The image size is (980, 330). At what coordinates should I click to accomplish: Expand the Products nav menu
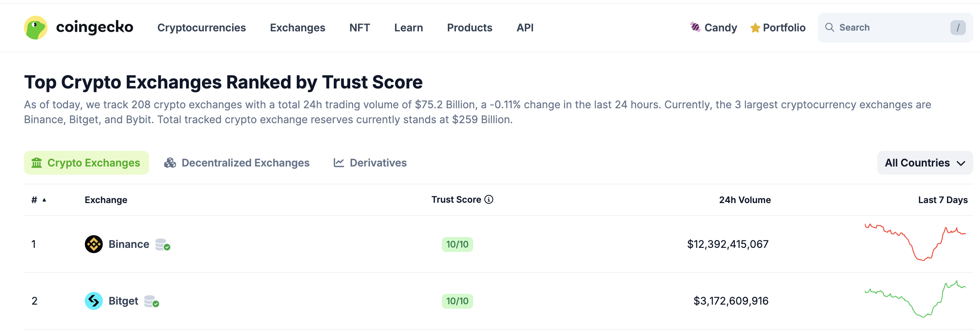pyautogui.click(x=469, y=28)
